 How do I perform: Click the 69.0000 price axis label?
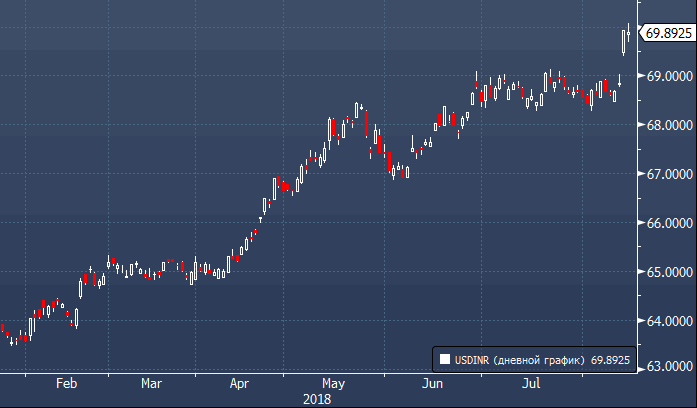tap(669, 76)
